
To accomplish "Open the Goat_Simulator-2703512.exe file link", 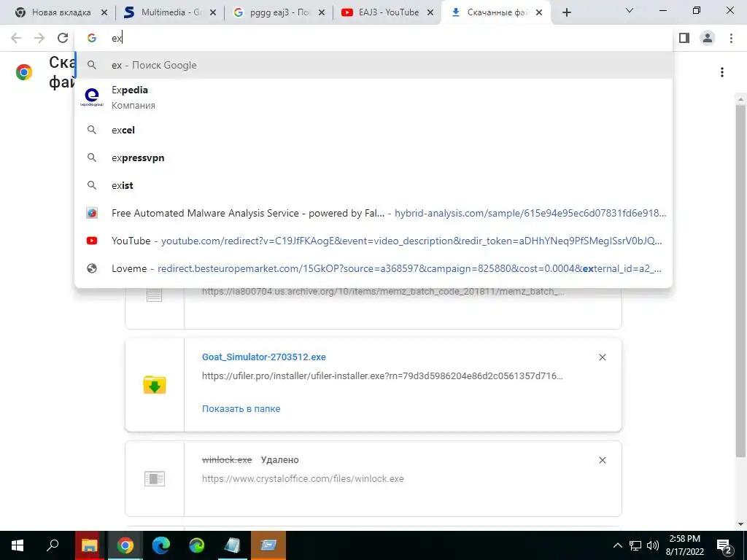I will click(x=264, y=357).
